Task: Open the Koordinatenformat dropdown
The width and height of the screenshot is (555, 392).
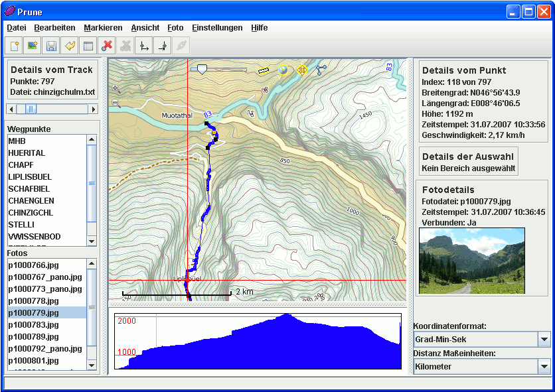Action: coord(544,340)
